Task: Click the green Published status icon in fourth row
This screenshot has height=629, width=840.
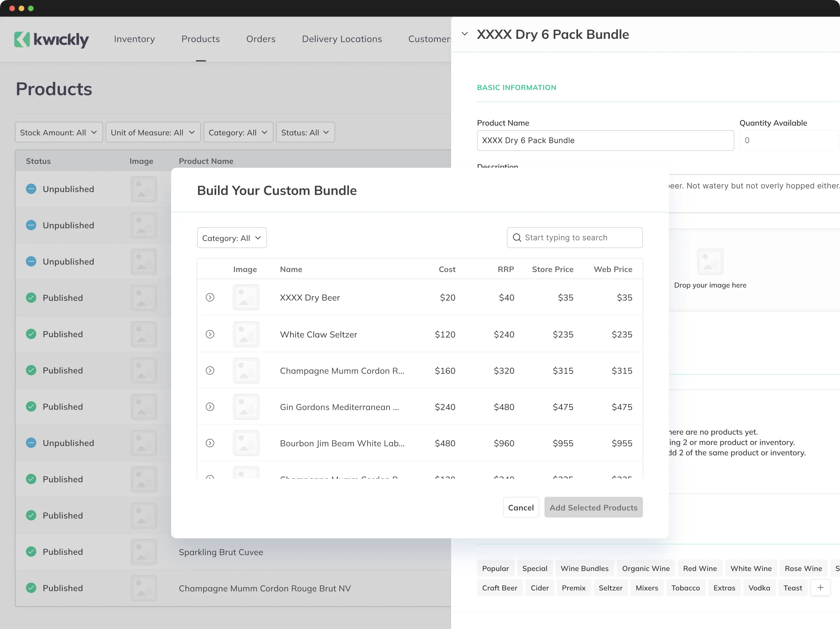Action: pos(31,298)
